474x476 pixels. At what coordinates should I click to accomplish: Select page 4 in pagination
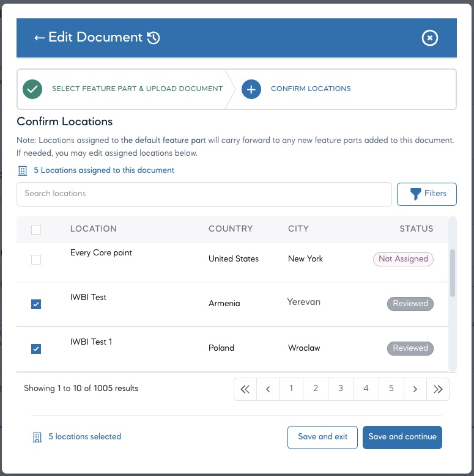[x=366, y=389]
